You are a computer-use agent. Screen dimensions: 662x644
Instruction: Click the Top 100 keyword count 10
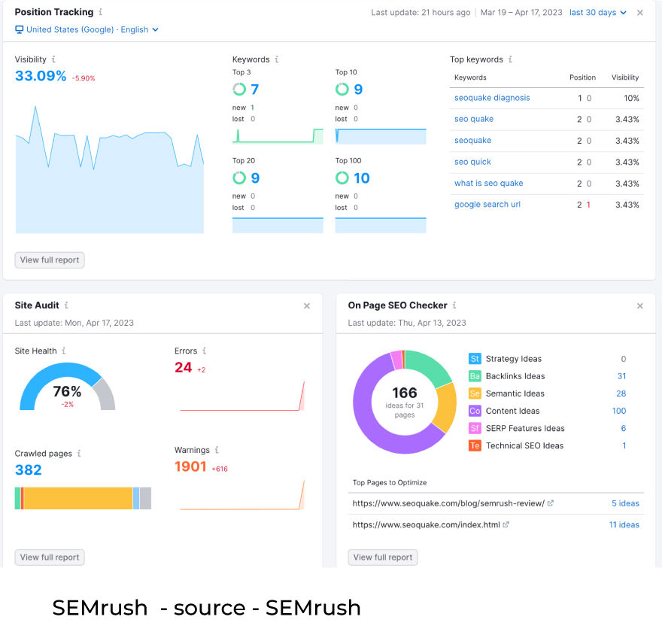point(361,178)
